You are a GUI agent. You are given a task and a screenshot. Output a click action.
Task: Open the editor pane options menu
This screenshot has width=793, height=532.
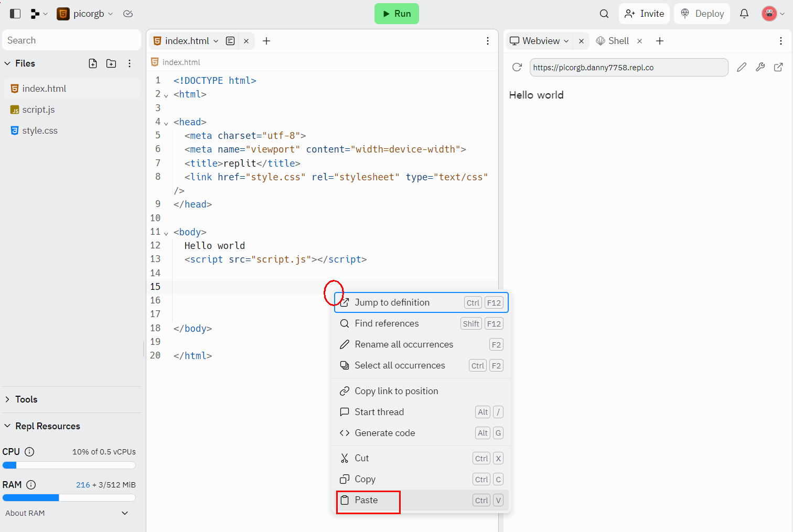[488, 41]
